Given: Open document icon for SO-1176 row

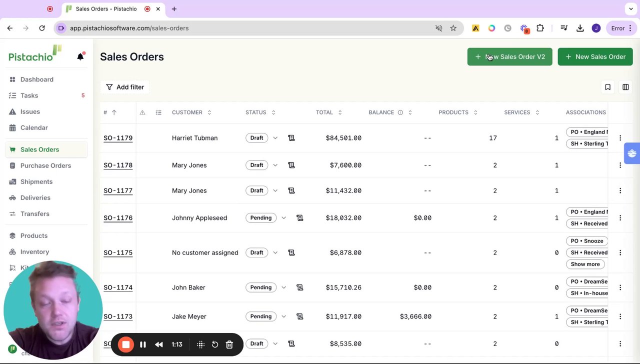Looking at the screenshot, I should (x=300, y=218).
